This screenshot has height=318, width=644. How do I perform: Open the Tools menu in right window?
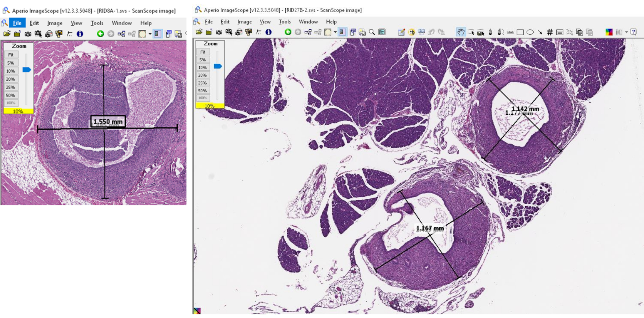click(x=284, y=22)
